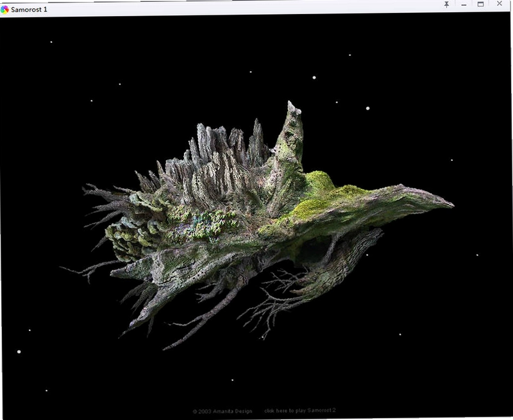The width and height of the screenshot is (513, 420).
Task: Close the Samorost 1 window
Action: point(500,4)
